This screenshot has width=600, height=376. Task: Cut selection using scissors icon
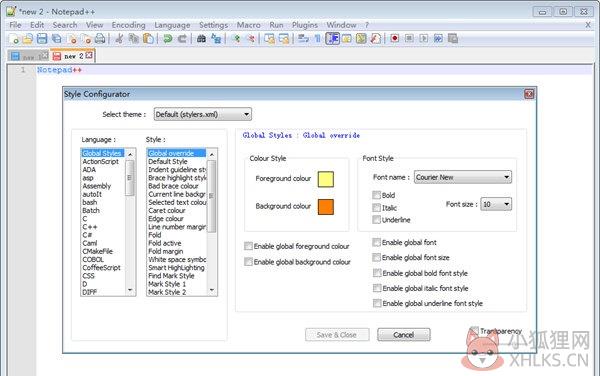[x=119, y=39]
